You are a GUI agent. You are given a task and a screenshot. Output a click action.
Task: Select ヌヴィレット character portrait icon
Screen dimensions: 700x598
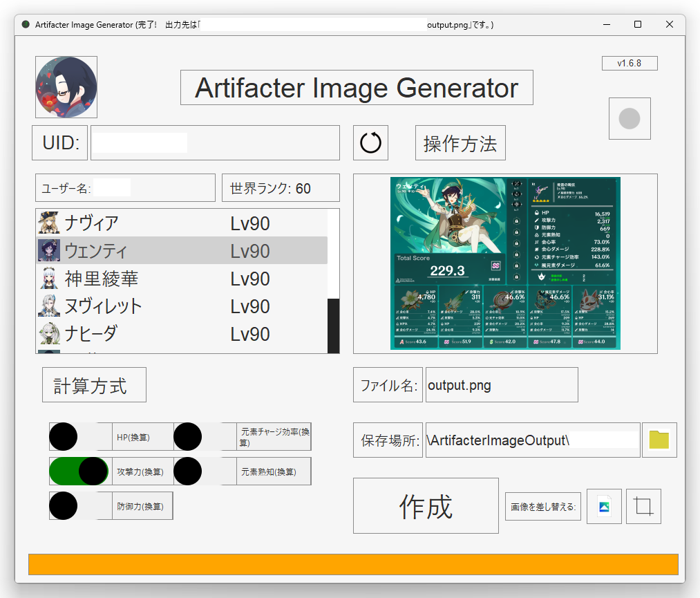[48, 306]
